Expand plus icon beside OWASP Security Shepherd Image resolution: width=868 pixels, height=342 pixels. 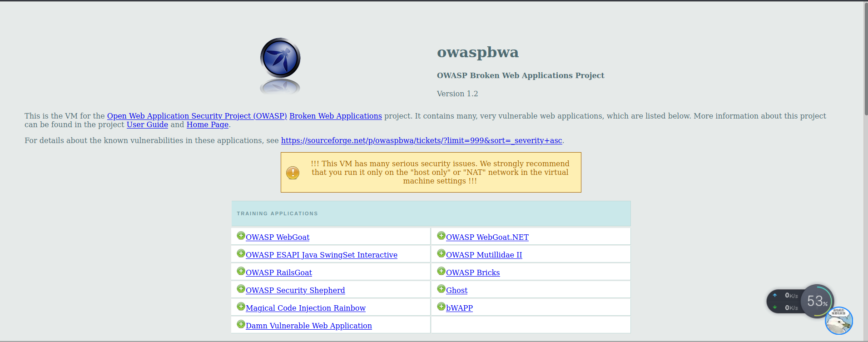tap(241, 288)
